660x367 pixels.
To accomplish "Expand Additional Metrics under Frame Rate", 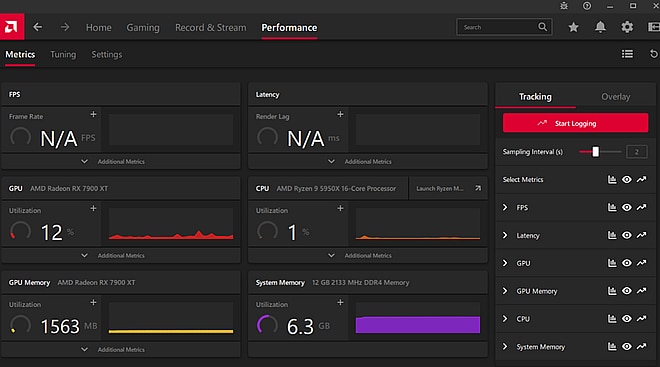I will (x=121, y=162).
